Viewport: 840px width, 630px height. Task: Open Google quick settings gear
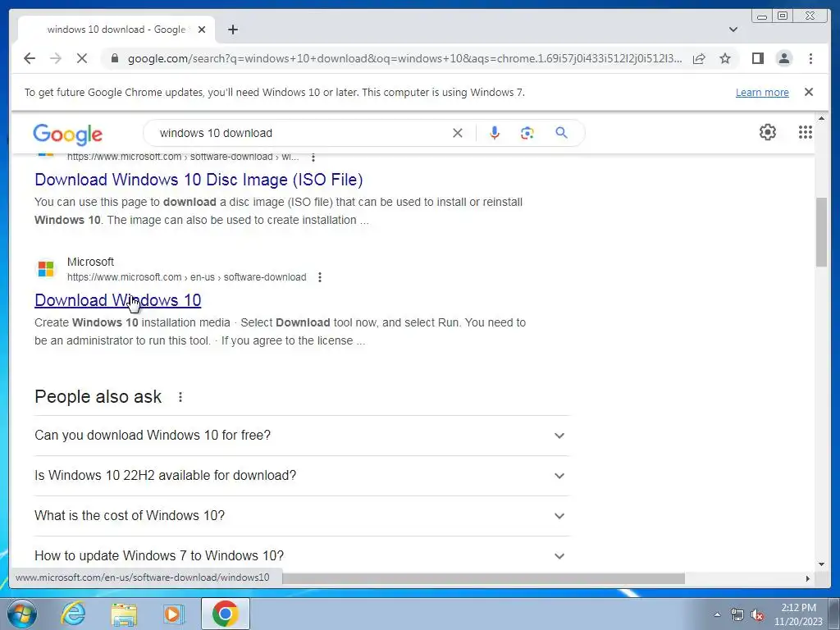point(768,132)
